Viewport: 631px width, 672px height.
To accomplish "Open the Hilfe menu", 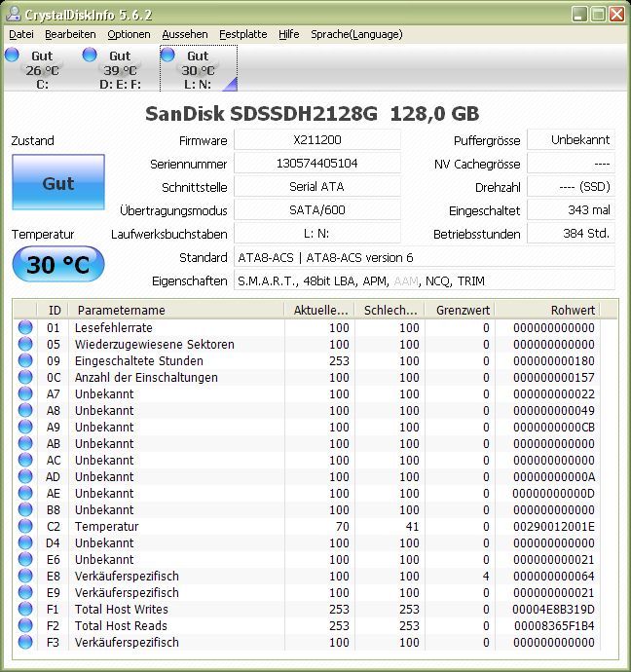I will [x=289, y=34].
